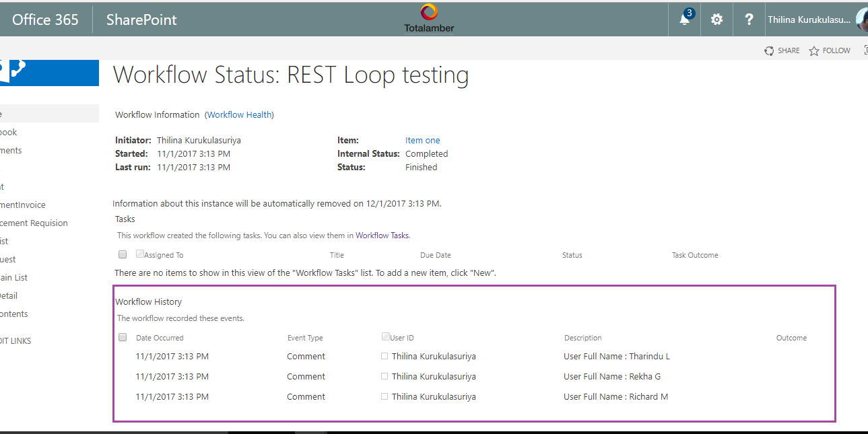Open the SharePoint settings gear
This screenshot has width=868, height=434.
point(716,20)
